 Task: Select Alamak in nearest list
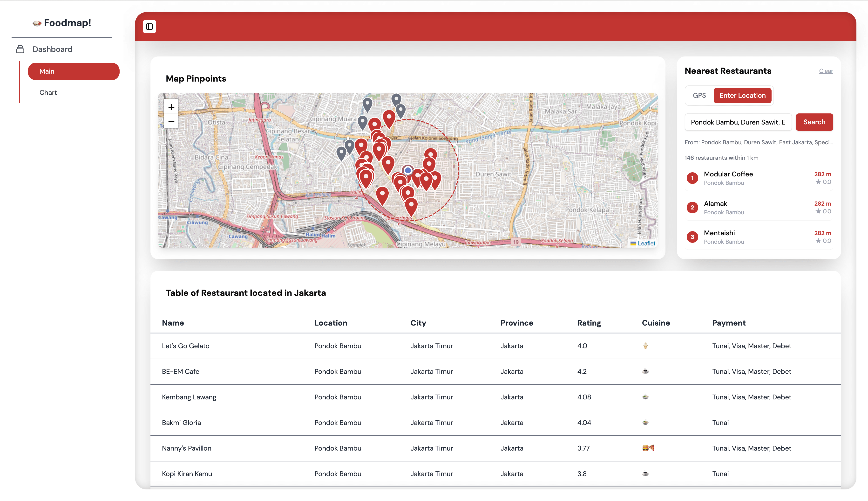pos(759,208)
